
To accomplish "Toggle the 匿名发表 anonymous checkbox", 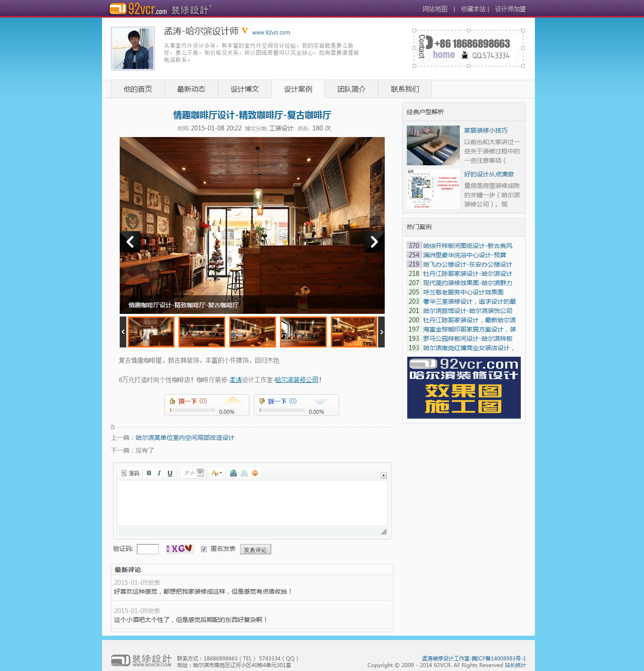I will pyautogui.click(x=204, y=549).
